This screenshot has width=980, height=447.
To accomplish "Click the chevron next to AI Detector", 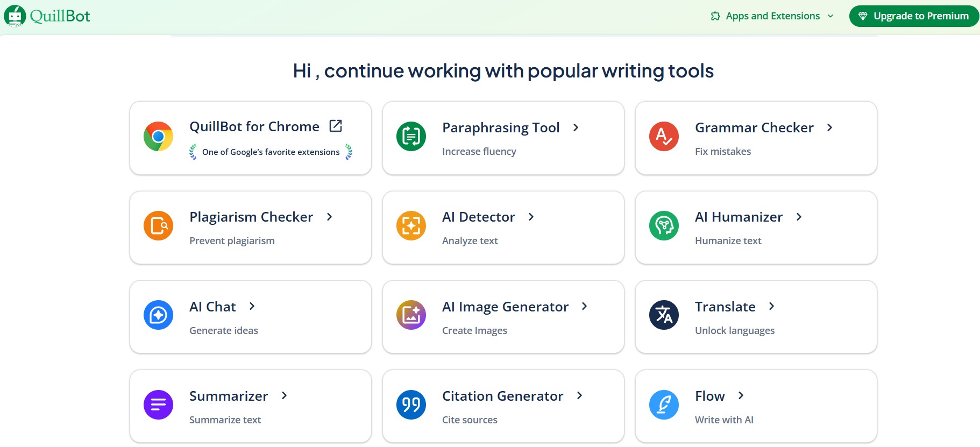I will (531, 217).
